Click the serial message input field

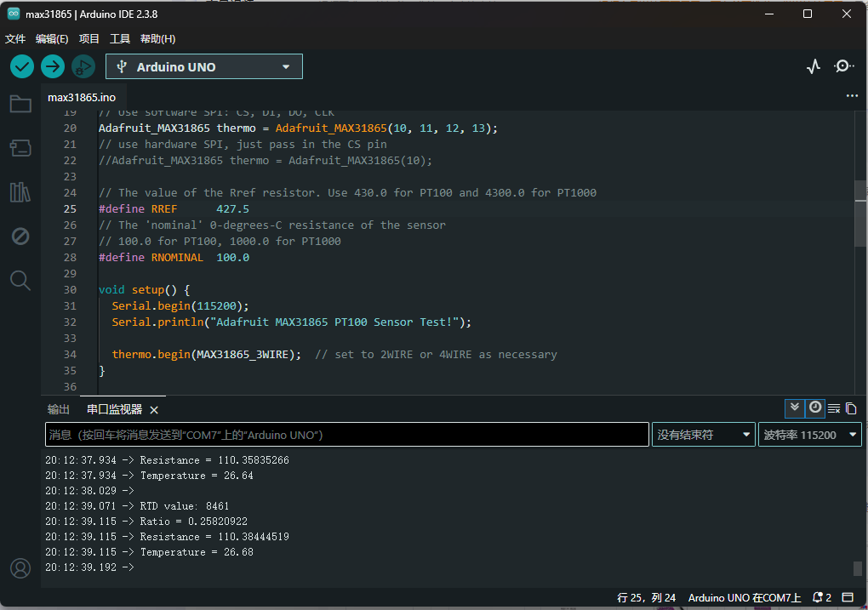click(347, 435)
